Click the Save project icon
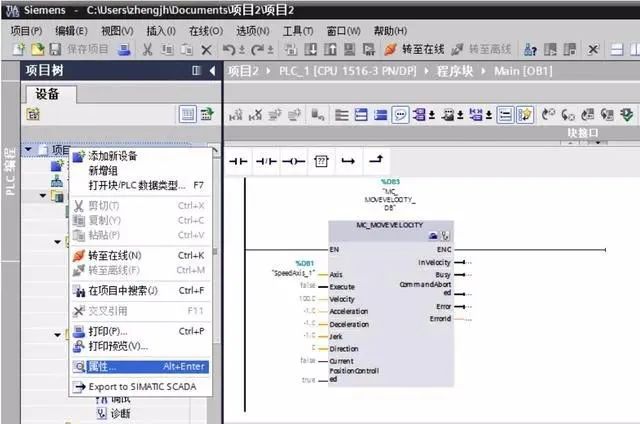The image size is (640, 424). click(x=56, y=49)
